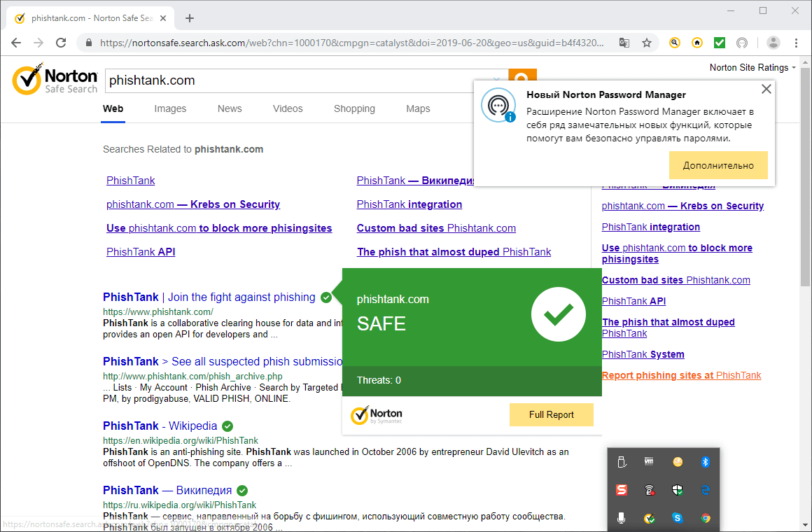Click the Microsoft Edge tray icon
Image resolution: width=812 pixels, height=532 pixels.
pos(706,489)
